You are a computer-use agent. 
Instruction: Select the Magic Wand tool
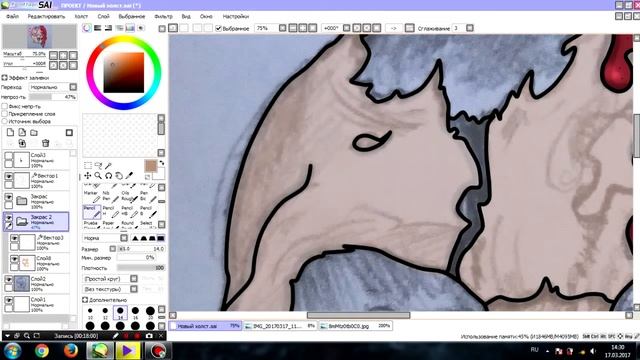click(x=108, y=165)
